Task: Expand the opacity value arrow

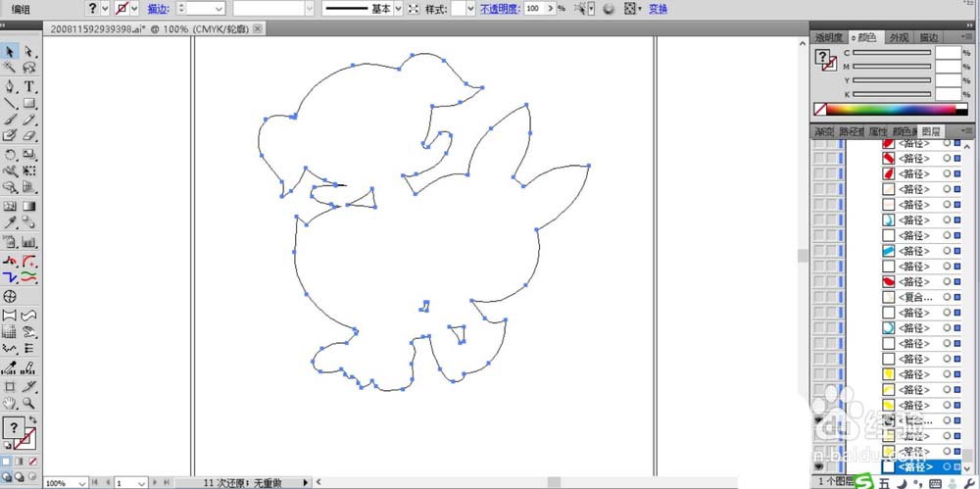Action: [550, 9]
